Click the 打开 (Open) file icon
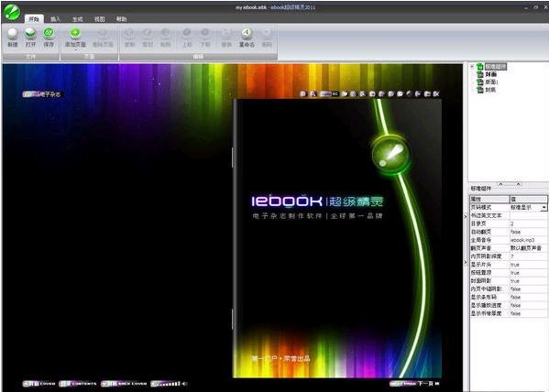Image resolution: width=549 pixels, height=392 pixels. click(30, 34)
